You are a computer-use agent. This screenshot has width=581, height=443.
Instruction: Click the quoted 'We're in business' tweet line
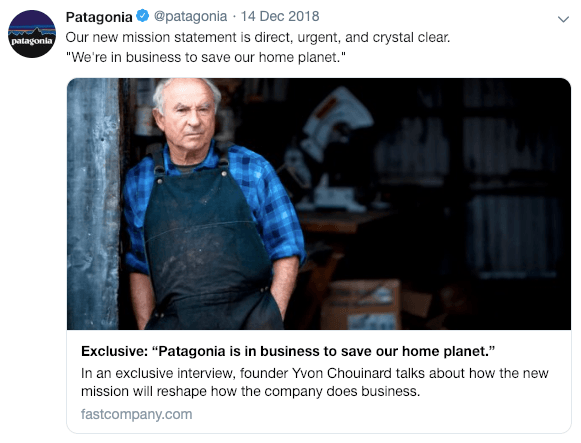click(x=206, y=57)
